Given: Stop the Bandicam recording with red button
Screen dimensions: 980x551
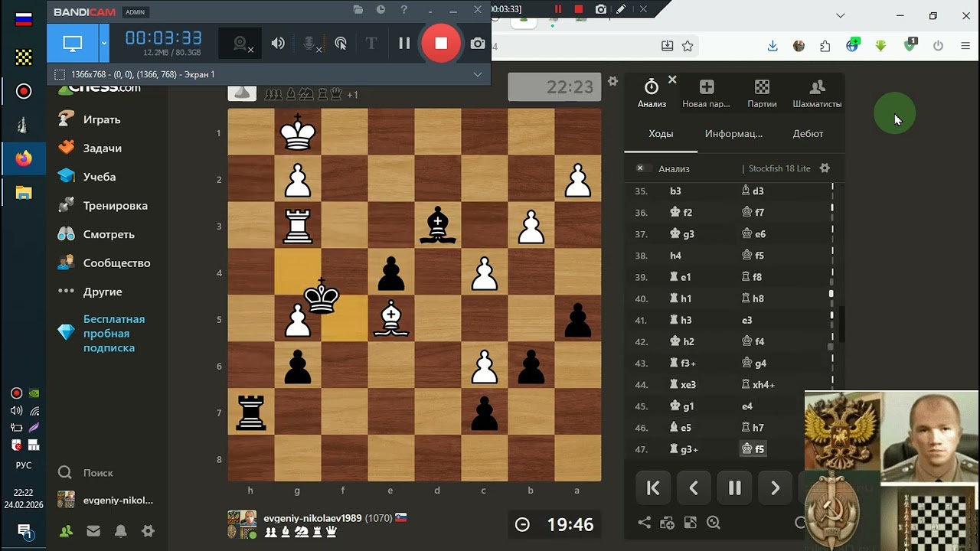Looking at the screenshot, I should (441, 44).
